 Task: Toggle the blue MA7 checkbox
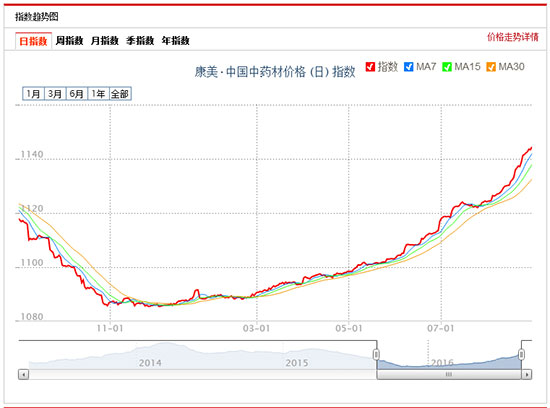pos(409,67)
